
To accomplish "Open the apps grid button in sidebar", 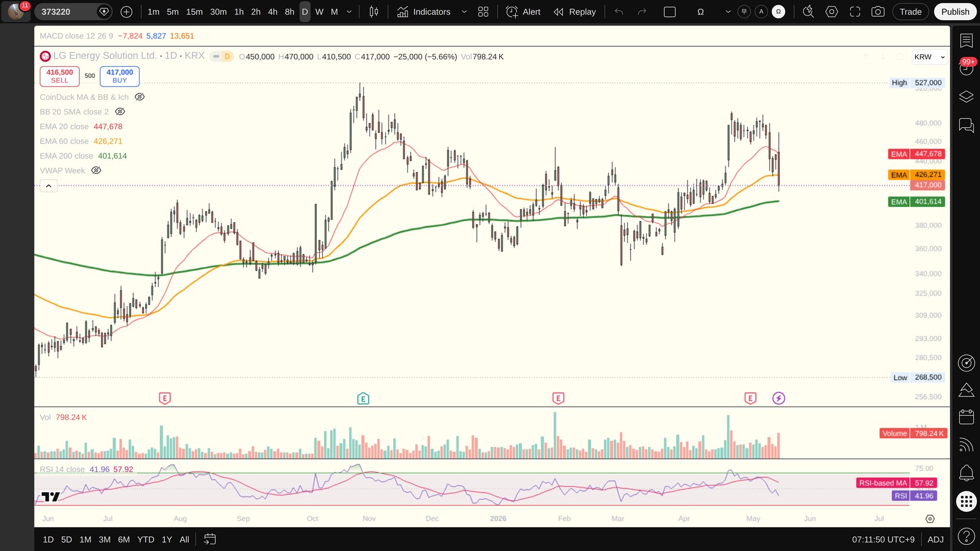I will coord(967,501).
